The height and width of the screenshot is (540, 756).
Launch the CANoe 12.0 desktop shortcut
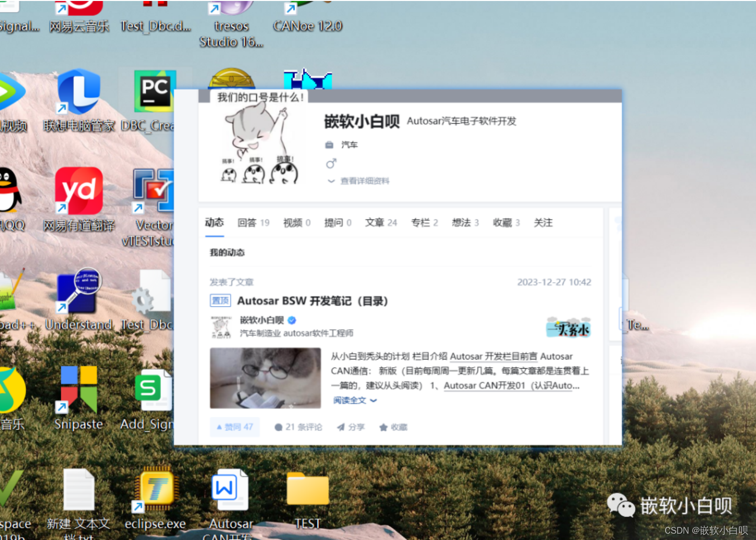tap(308, 17)
